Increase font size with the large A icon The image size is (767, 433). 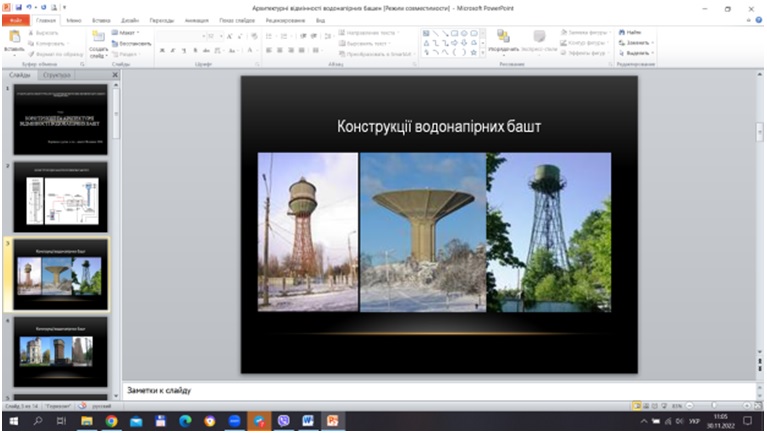tap(229, 36)
